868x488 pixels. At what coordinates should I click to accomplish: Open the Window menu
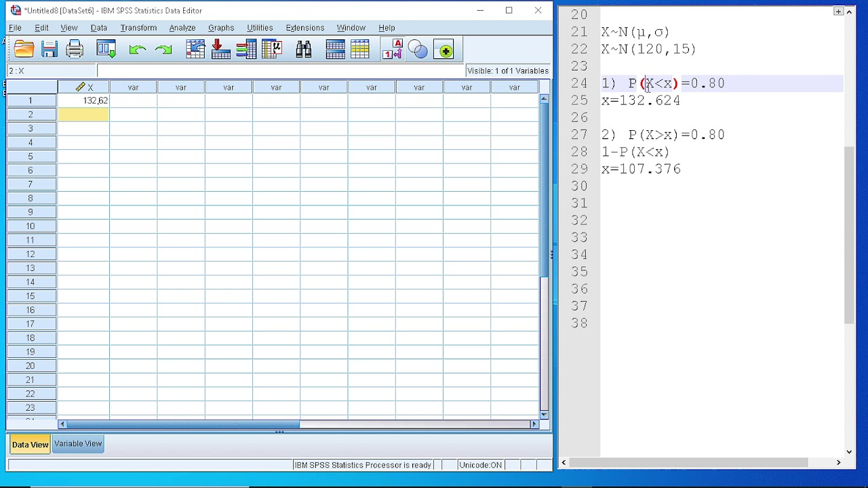[x=351, y=28]
